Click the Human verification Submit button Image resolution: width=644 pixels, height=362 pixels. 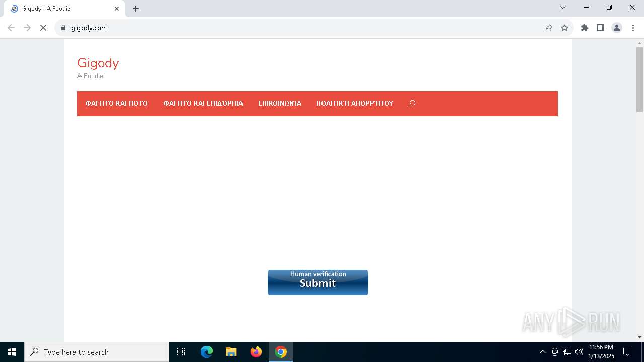click(x=318, y=283)
